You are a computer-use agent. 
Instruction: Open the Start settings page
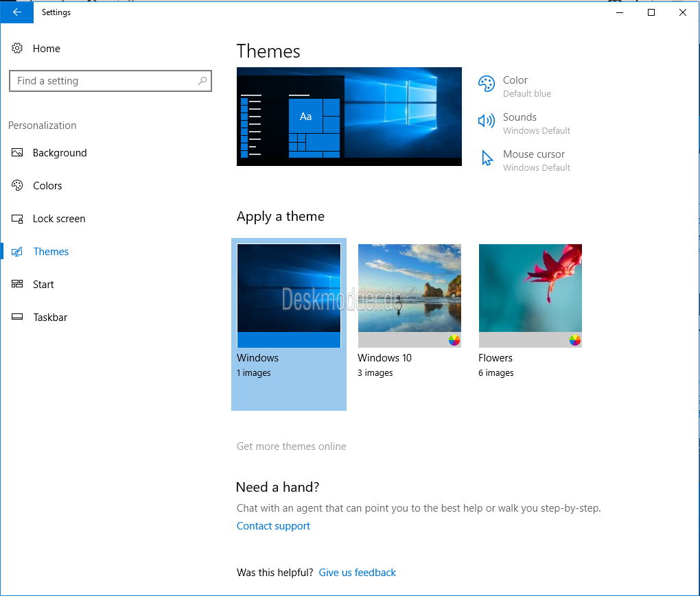click(x=43, y=285)
